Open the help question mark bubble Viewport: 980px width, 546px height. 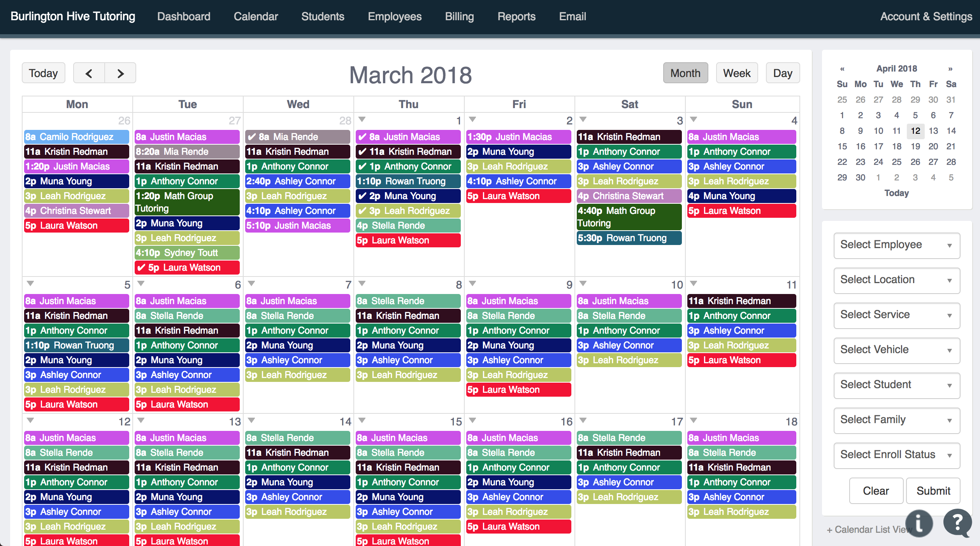[x=957, y=523]
